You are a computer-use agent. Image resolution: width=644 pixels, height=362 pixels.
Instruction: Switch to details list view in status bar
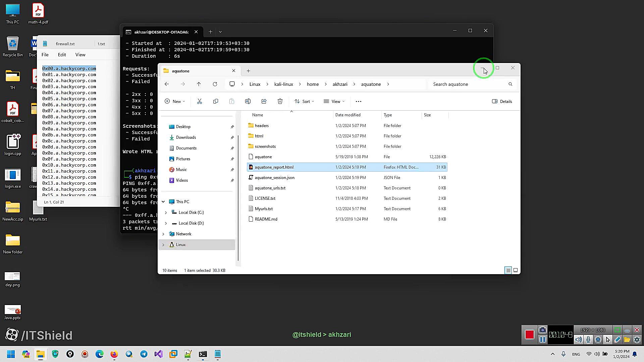(508, 270)
